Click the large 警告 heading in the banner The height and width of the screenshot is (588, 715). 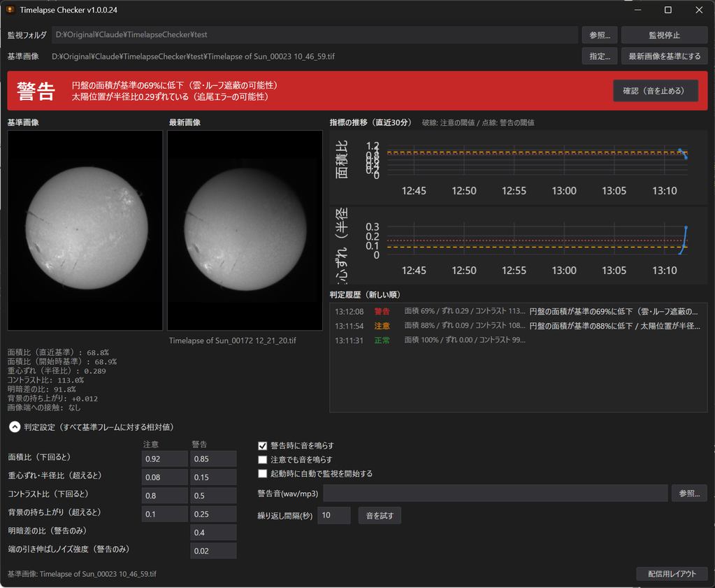[x=36, y=91]
